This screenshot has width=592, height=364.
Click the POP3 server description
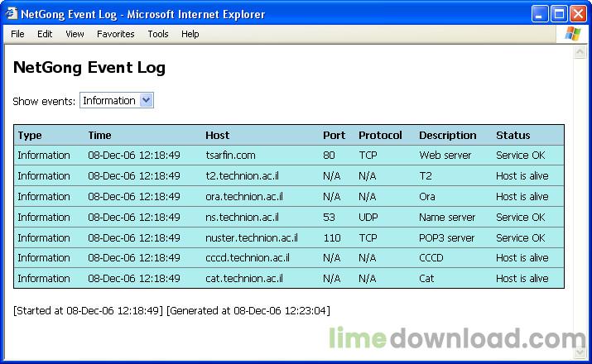tap(446, 238)
